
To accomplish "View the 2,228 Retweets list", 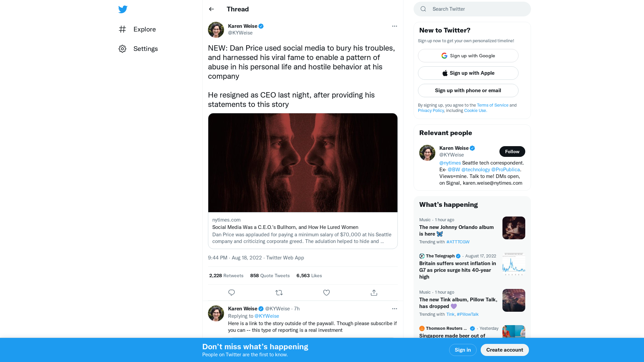I will pyautogui.click(x=226, y=276).
